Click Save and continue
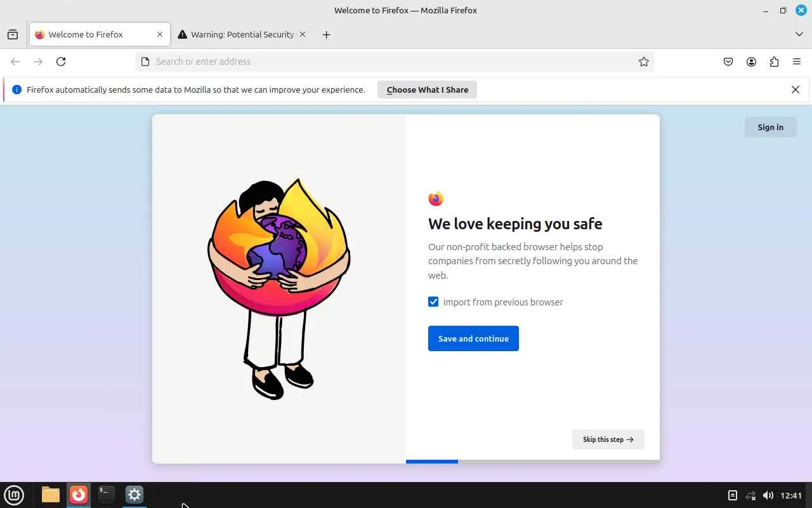812x508 pixels. (473, 338)
